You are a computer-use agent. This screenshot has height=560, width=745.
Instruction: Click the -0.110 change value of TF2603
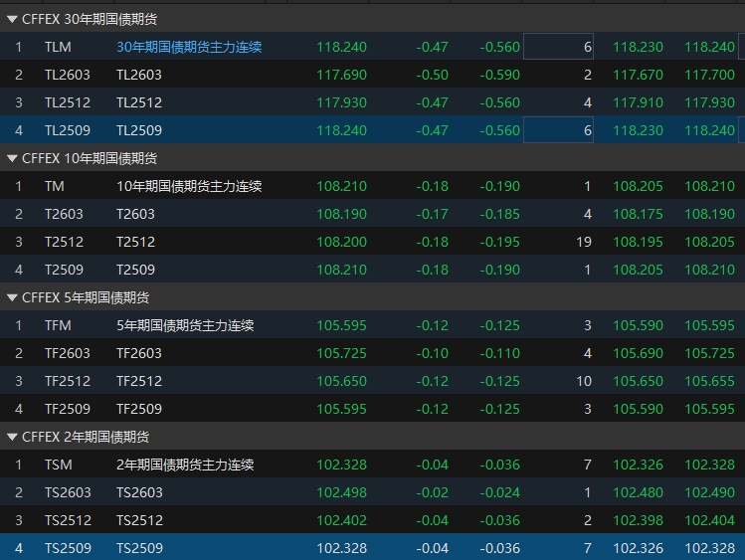click(x=500, y=353)
